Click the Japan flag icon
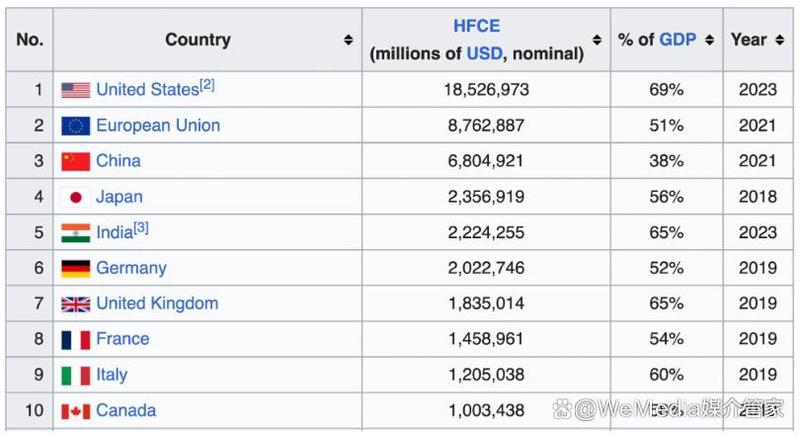Image resolution: width=800 pixels, height=437 pixels. point(75,197)
